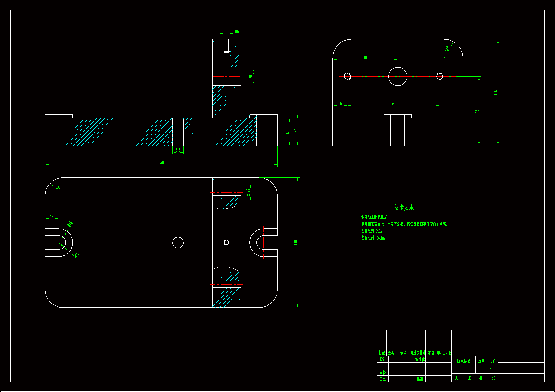This screenshot has width=555, height=392.
Task: Click the 标准化 title block cell
Action: (x=420, y=360)
